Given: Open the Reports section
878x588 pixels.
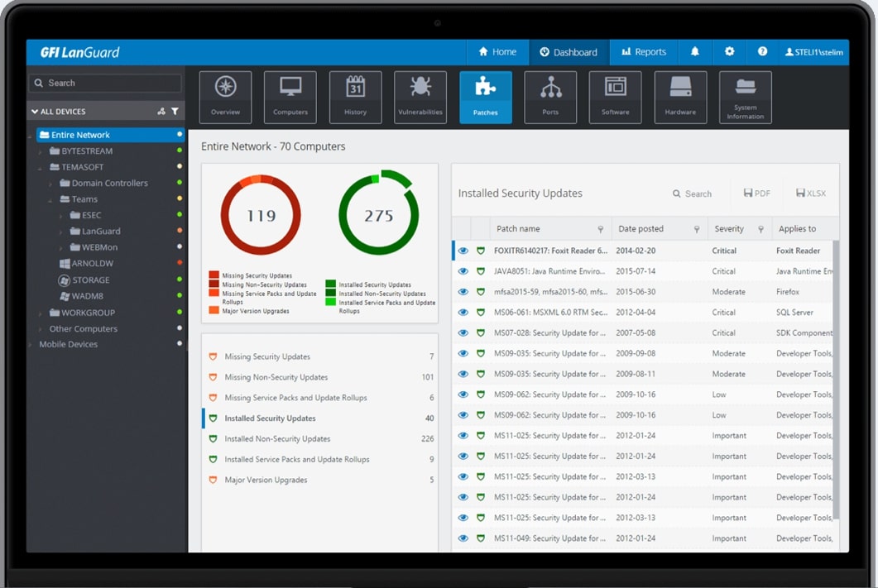Looking at the screenshot, I should coord(644,51).
